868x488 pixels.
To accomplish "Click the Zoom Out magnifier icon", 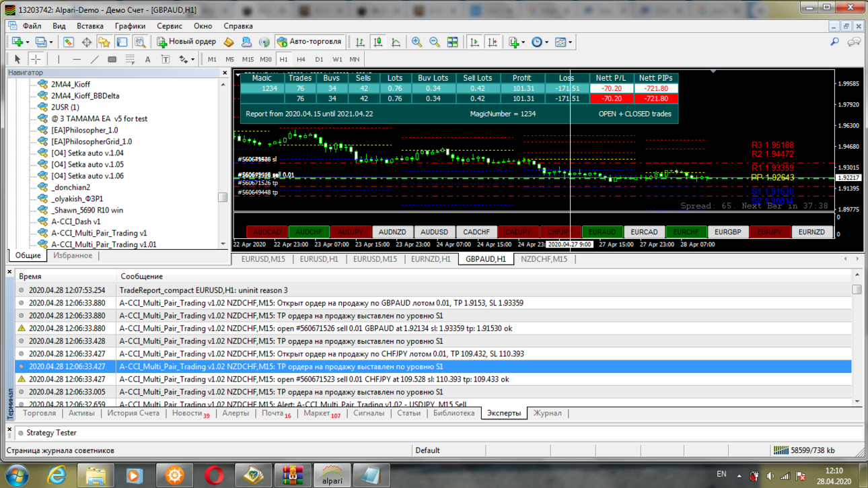I will pyautogui.click(x=435, y=42).
